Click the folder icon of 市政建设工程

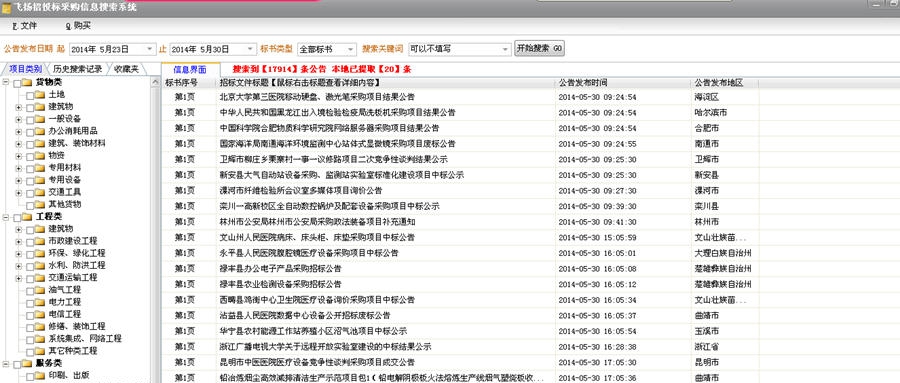[x=40, y=241]
